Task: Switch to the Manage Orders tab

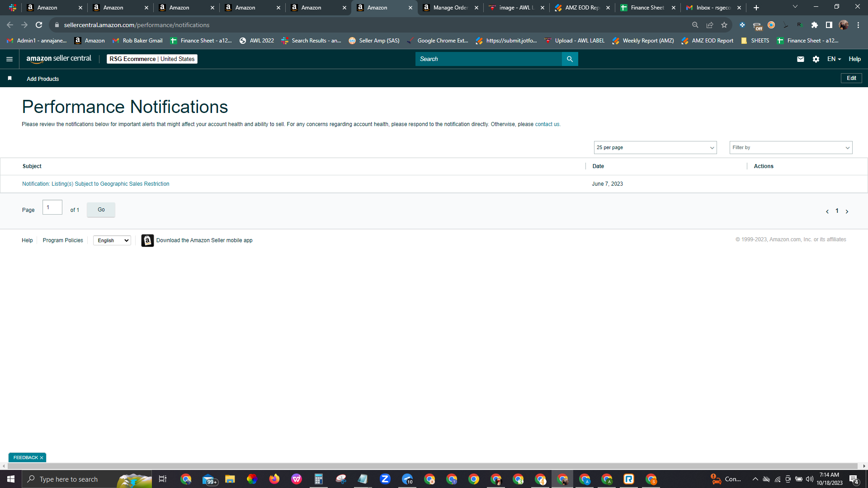Action: pos(451,8)
